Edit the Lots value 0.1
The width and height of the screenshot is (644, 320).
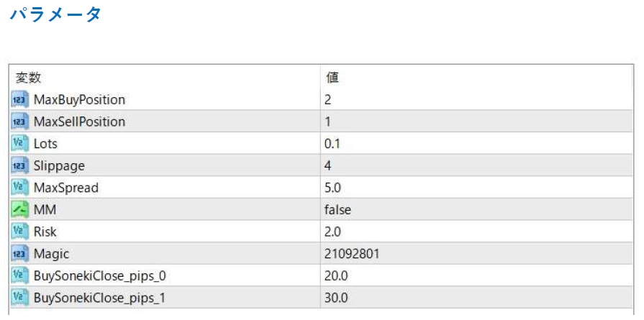(x=332, y=143)
